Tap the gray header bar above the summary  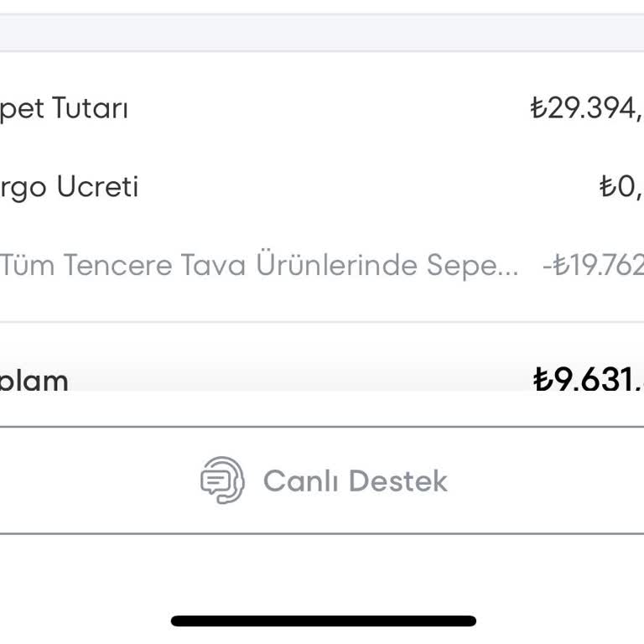pos(322,33)
